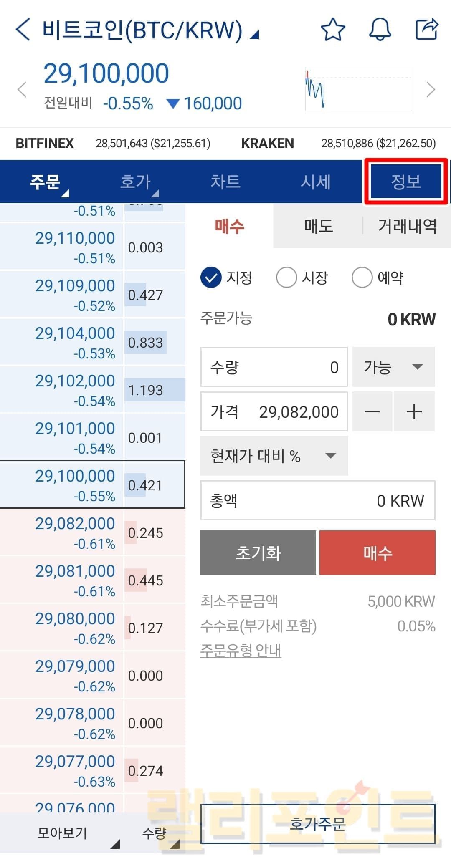Increase price with plus button

coord(414,412)
